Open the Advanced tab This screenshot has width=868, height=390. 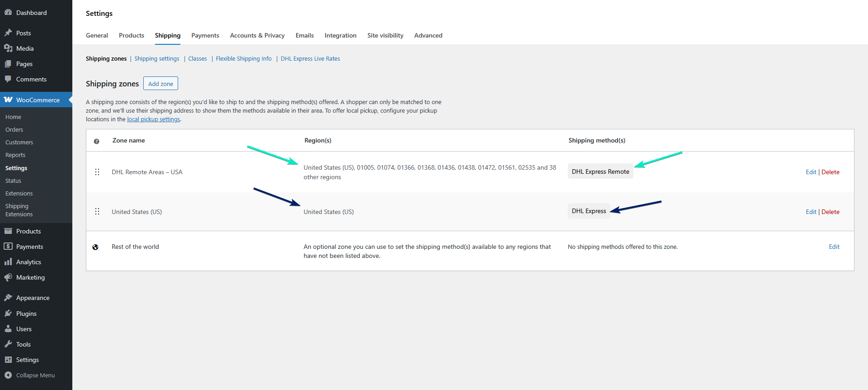428,35
